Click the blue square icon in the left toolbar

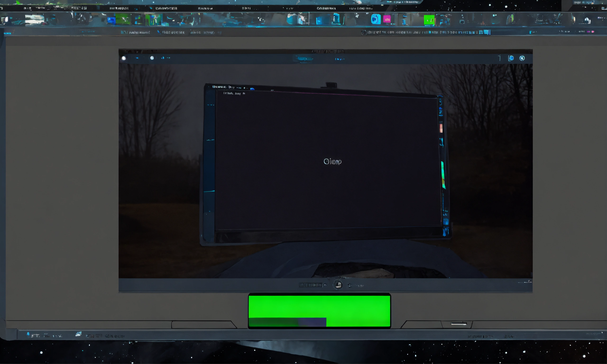[111, 20]
